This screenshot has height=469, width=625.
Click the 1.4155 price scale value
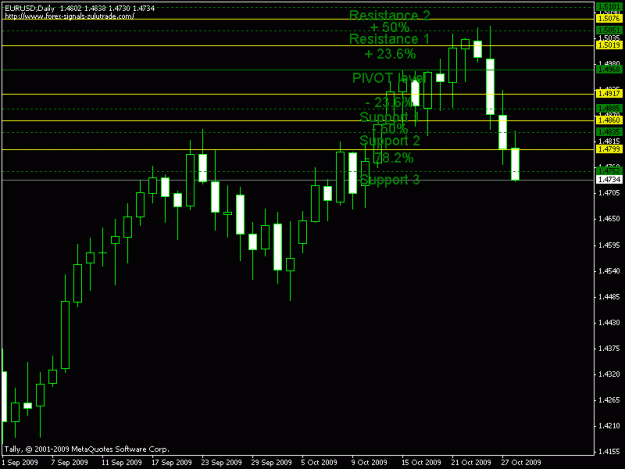(609, 452)
